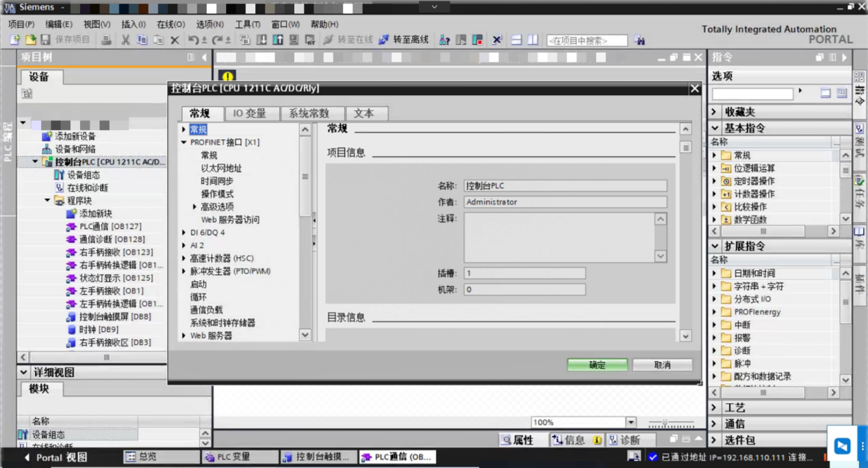Click the open project toolbar icon

30,40
